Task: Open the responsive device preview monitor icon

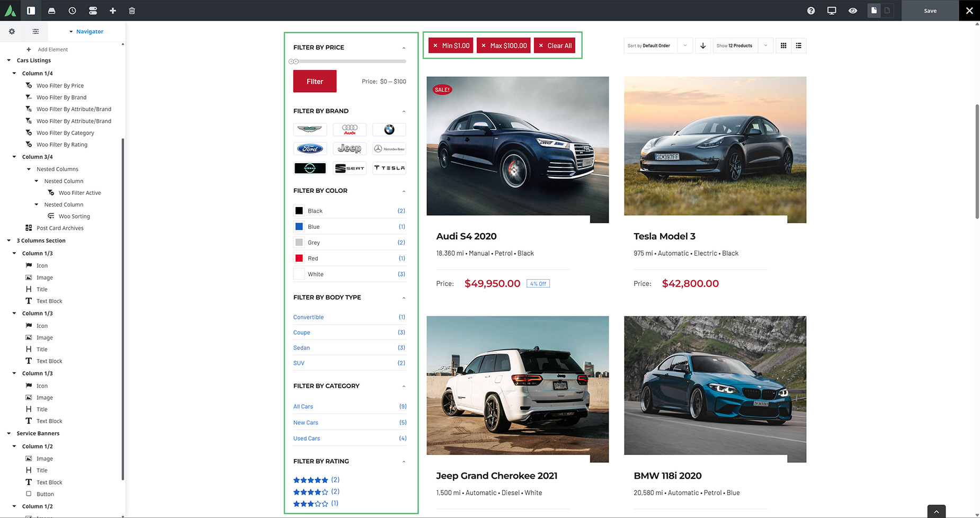Action: [x=832, y=11]
